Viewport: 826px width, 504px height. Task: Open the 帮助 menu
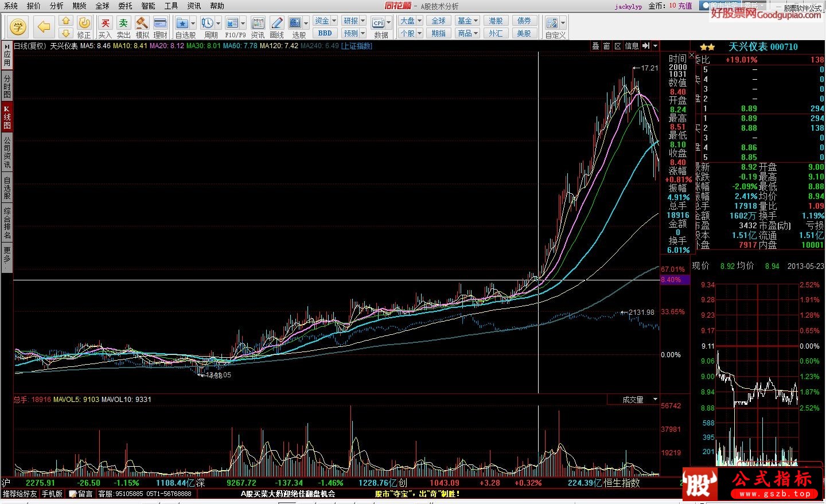pos(217,6)
